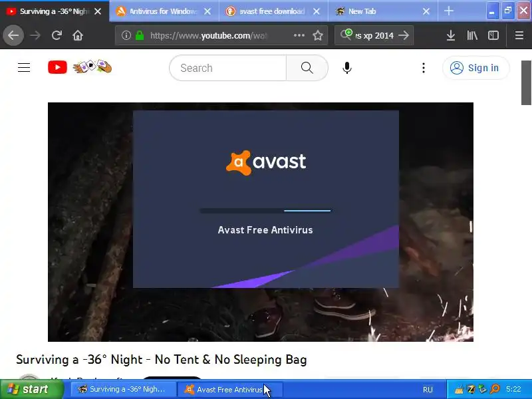Image resolution: width=532 pixels, height=399 pixels.
Task: Start voice search with the microphone
Action: click(x=346, y=68)
